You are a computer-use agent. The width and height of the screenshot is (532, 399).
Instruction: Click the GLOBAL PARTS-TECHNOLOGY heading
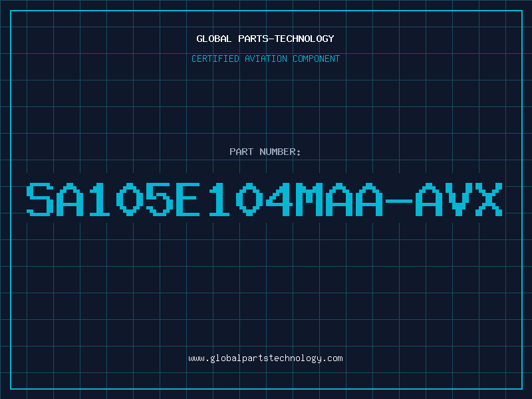[265, 39]
